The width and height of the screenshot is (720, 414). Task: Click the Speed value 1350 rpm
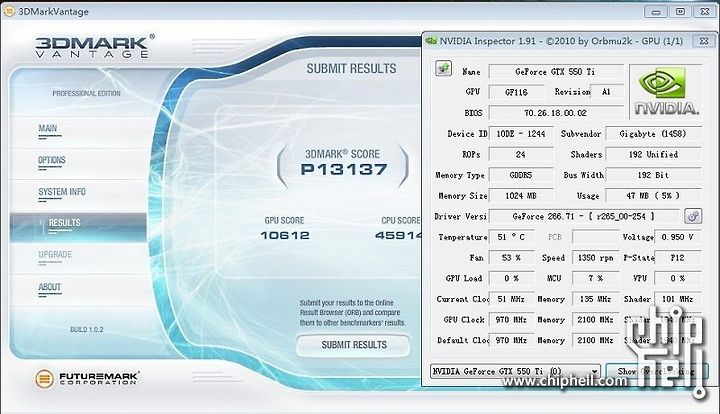[595, 257]
